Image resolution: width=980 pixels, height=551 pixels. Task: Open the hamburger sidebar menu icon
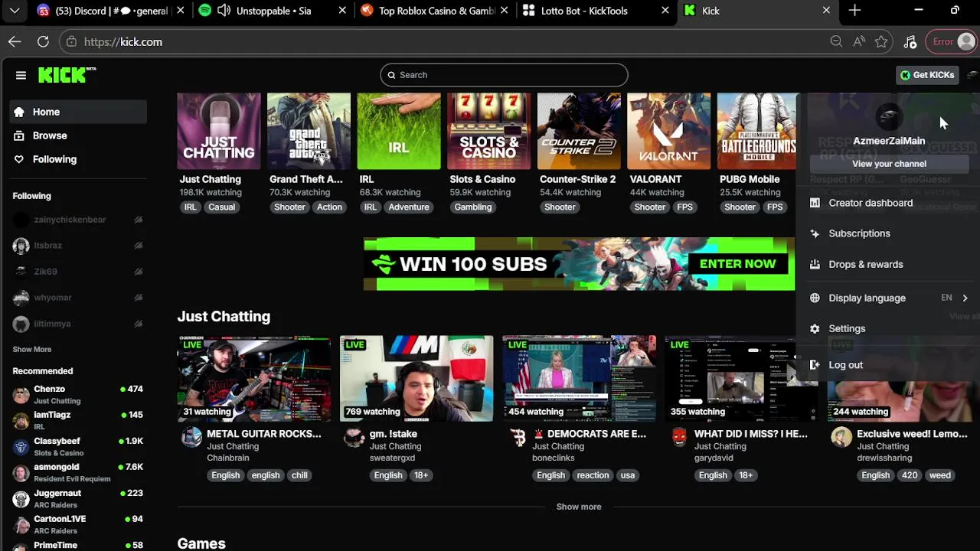click(x=21, y=75)
